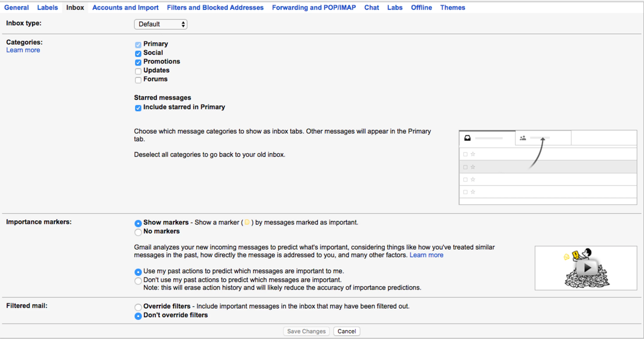This screenshot has height=339, width=644.
Task: Open the Forwarding and POP/IMAP tab
Action: (x=314, y=8)
